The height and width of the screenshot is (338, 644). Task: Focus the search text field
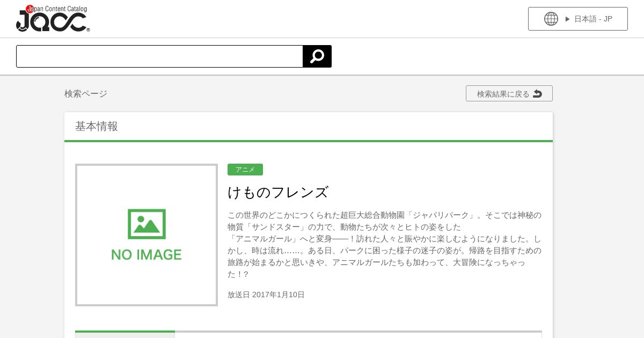[159, 56]
